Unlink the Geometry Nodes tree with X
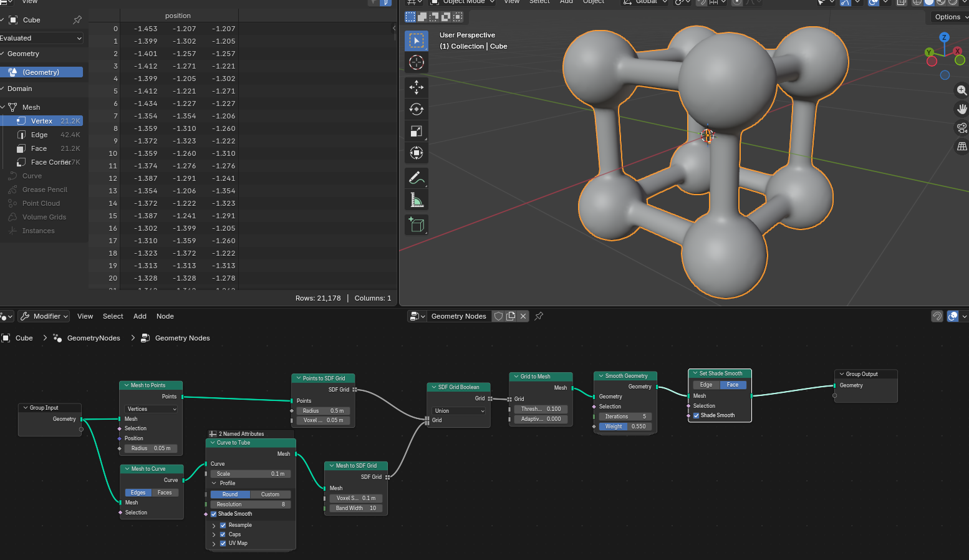Screen dimensions: 969x560 523,316
